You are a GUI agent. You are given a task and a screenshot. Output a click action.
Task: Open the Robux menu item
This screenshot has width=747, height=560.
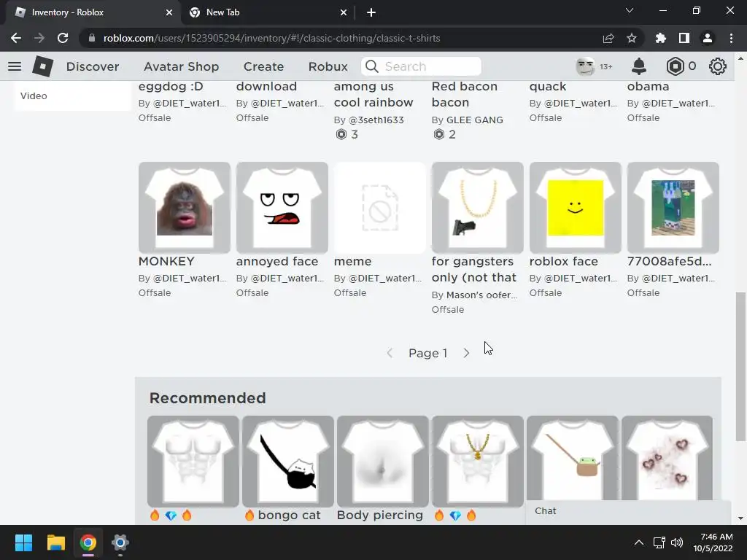click(x=328, y=66)
